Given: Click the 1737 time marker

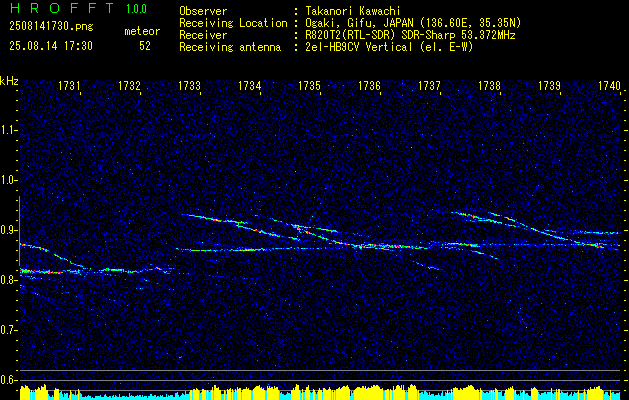Looking at the screenshot, I should point(429,85).
